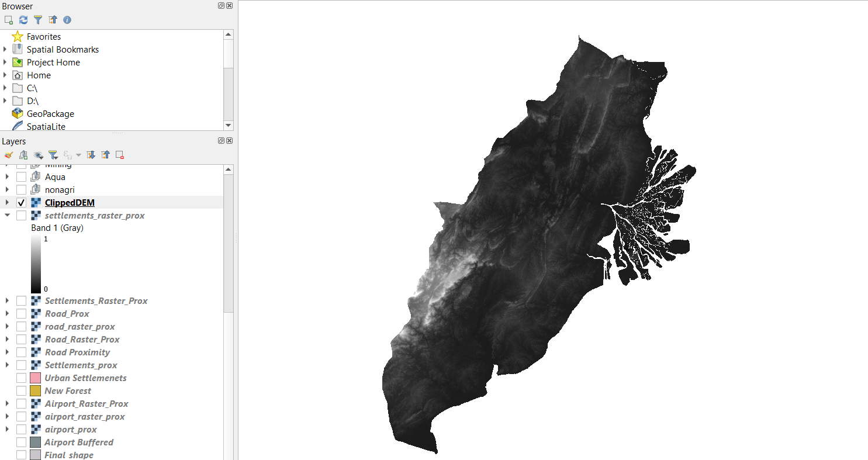This screenshot has height=460, width=868.
Task: Show the Urban Settlemenets layer
Action: pos(22,378)
